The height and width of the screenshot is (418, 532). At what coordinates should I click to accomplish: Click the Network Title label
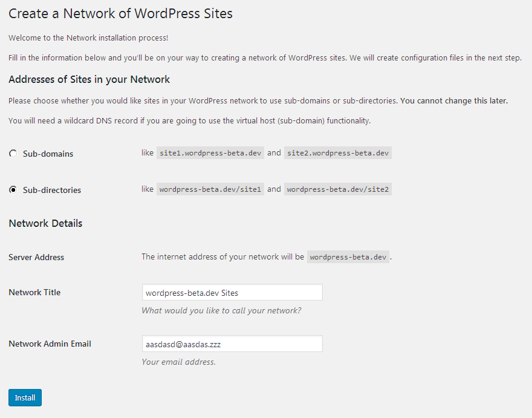click(x=34, y=292)
